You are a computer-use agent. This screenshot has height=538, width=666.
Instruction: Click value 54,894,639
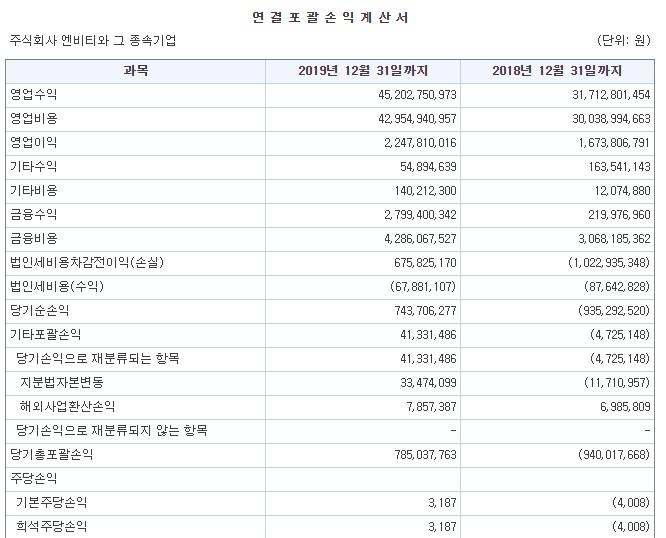coord(428,166)
